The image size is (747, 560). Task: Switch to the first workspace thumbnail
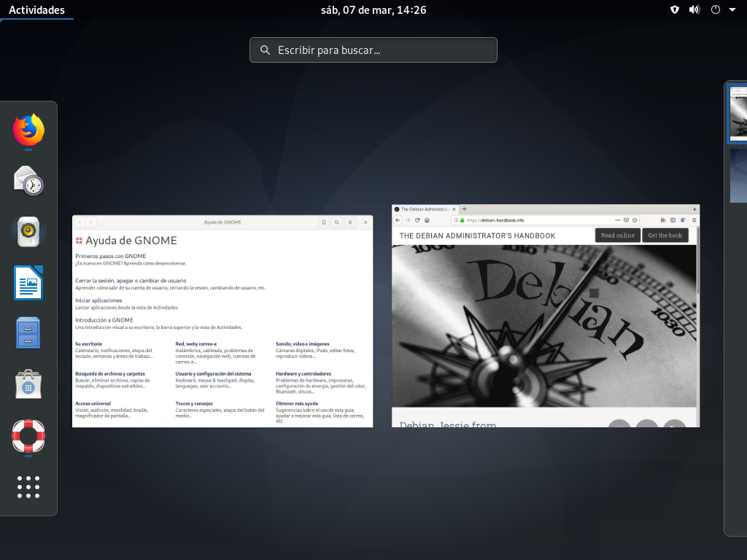738,113
